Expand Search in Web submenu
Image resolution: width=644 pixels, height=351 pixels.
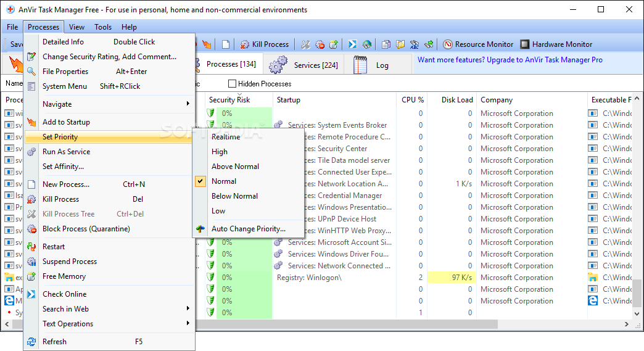click(x=109, y=308)
